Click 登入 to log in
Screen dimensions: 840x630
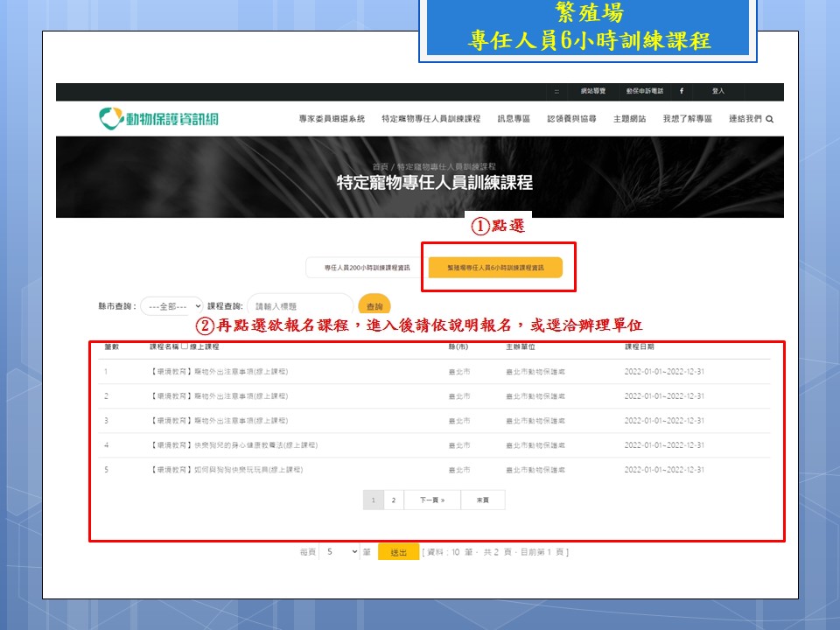coord(717,91)
